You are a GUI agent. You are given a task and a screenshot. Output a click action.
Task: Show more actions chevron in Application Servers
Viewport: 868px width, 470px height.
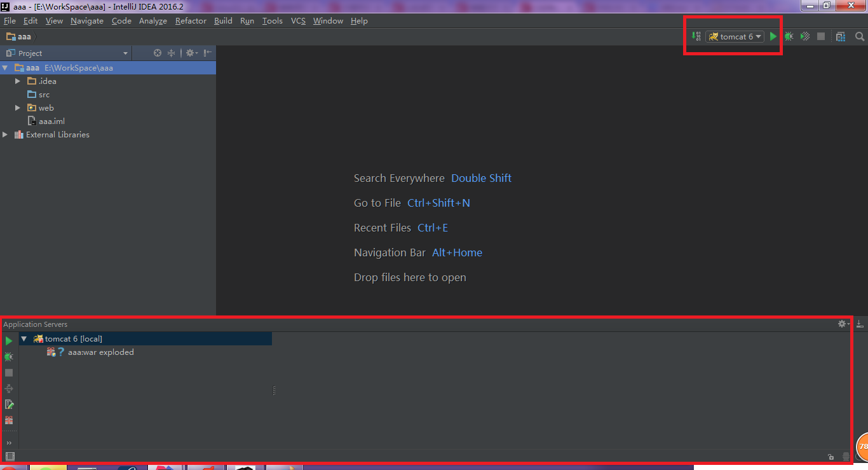9,443
